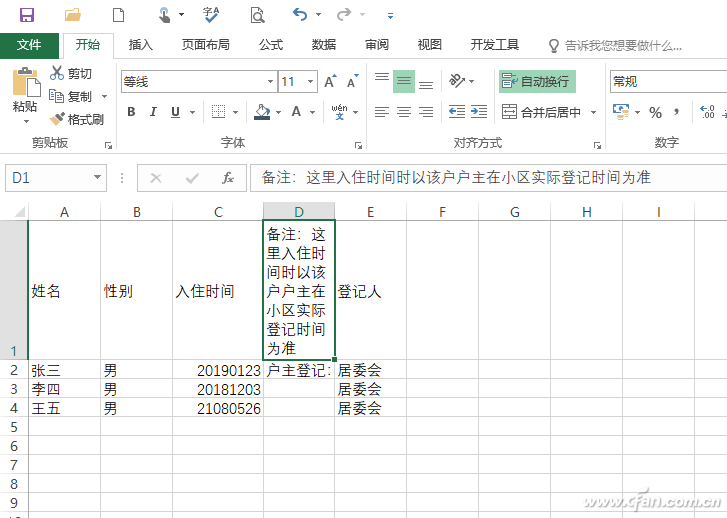Toggle Bold formatting
Screen dimensions: 727x518
[131, 112]
